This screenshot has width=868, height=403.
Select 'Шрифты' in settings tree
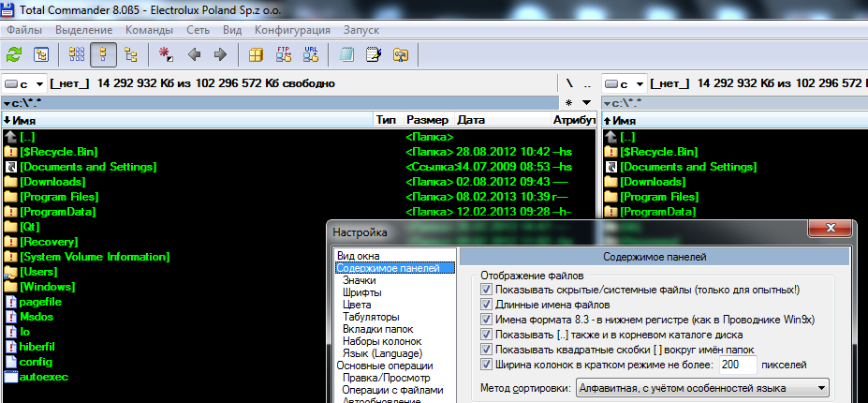(361, 292)
